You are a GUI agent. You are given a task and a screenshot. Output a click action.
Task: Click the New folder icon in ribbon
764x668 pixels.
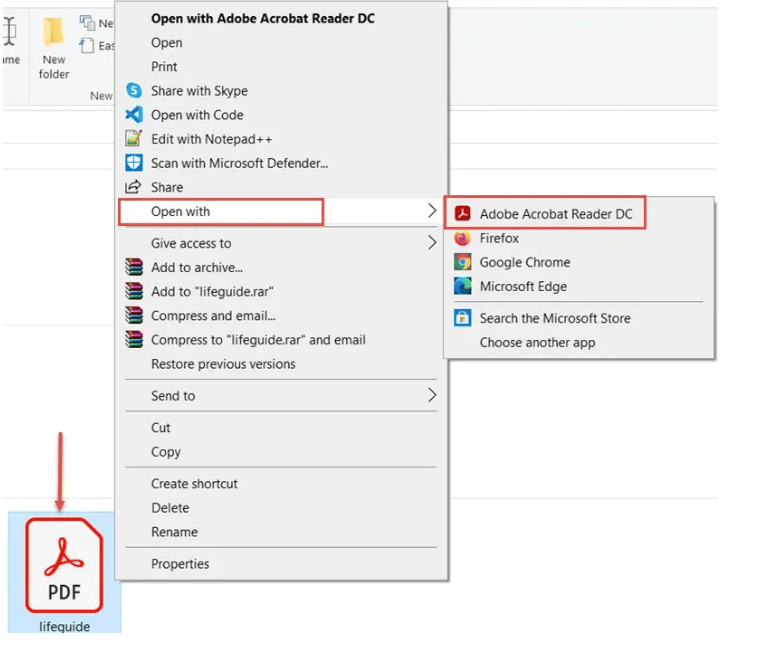click(54, 34)
